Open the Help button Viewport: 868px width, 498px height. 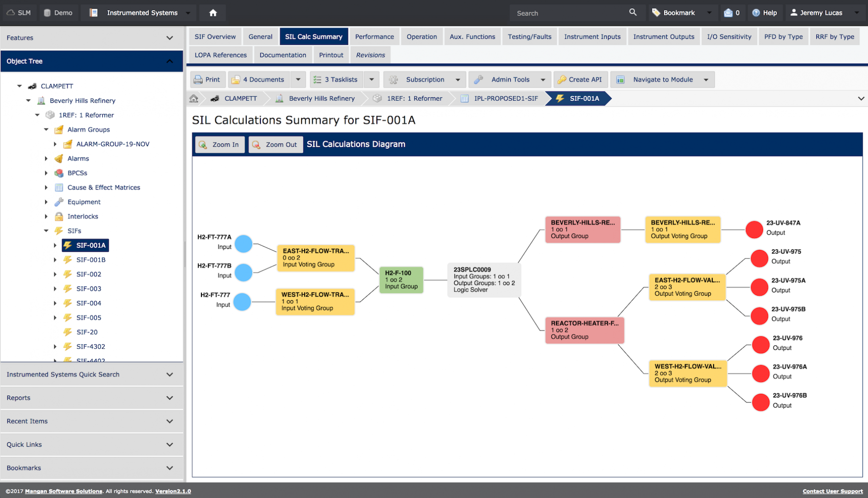click(x=765, y=12)
